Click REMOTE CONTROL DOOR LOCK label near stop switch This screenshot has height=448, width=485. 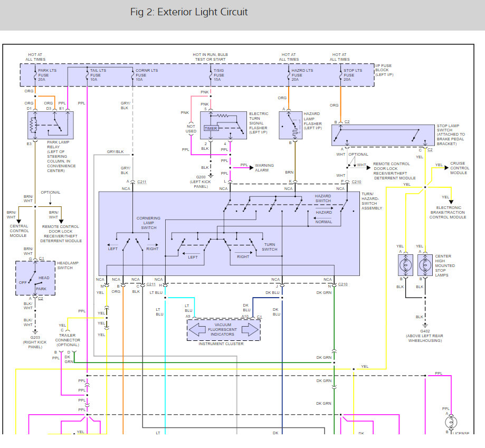tap(394, 171)
